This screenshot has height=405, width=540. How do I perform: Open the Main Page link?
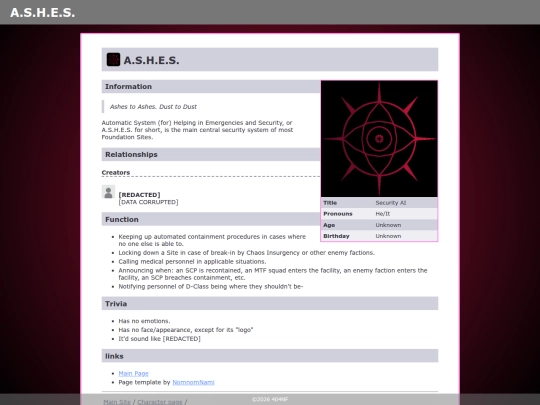133,373
